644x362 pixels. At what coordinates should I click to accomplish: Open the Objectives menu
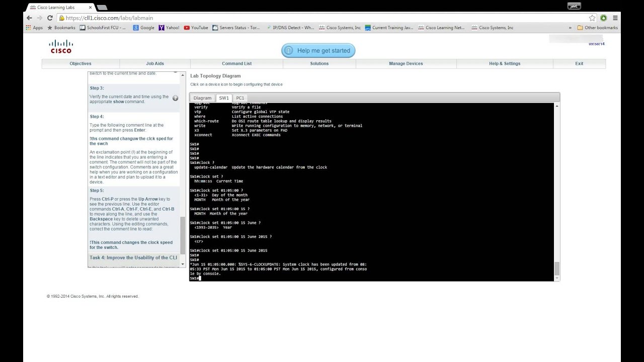(x=80, y=63)
